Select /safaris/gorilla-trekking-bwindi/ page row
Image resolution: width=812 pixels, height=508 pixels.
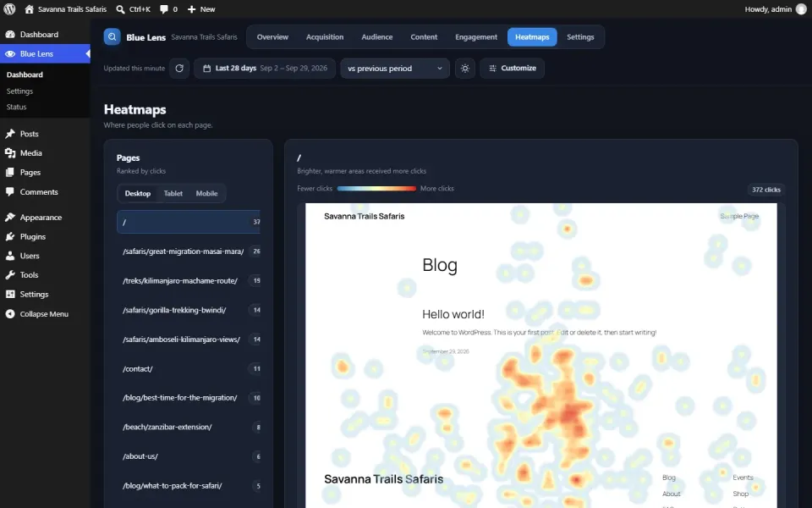click(x=189, y=310)
